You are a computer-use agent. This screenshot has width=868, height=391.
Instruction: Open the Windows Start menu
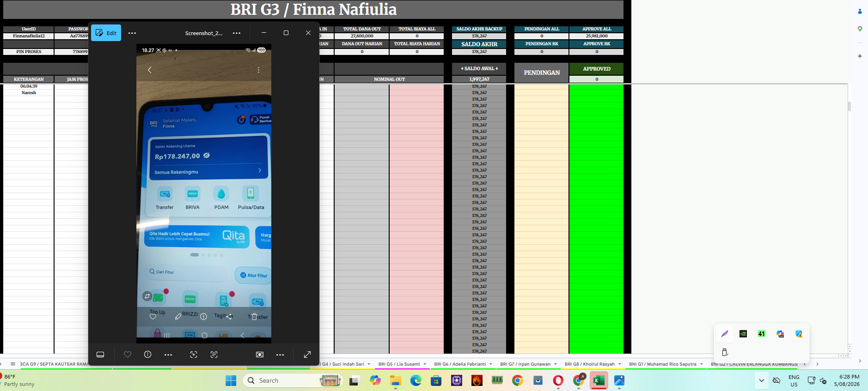(x=231, y=380)
